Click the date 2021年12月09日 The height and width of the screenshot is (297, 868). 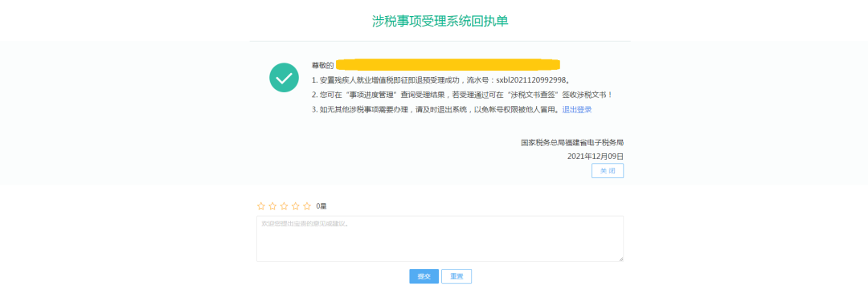point(595,157)
